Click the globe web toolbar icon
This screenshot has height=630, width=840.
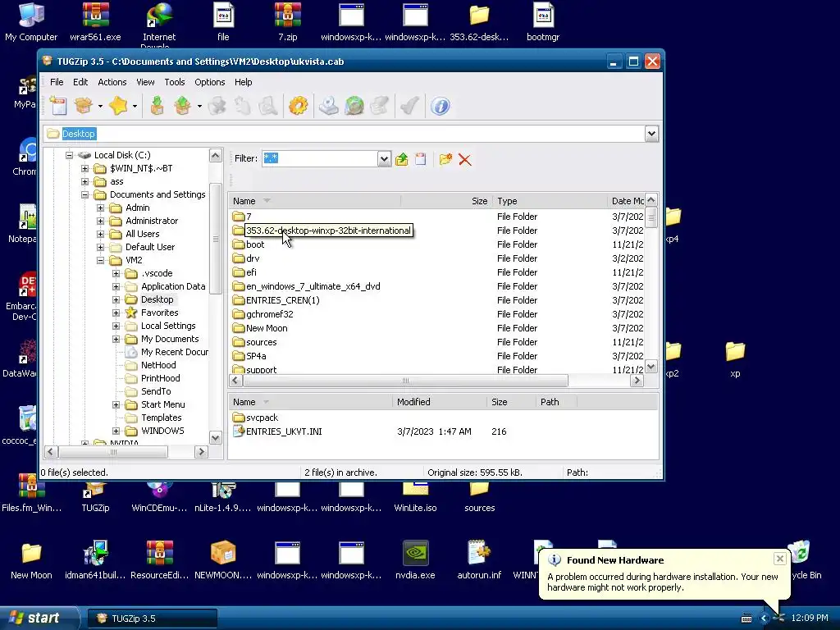(354, 106)
